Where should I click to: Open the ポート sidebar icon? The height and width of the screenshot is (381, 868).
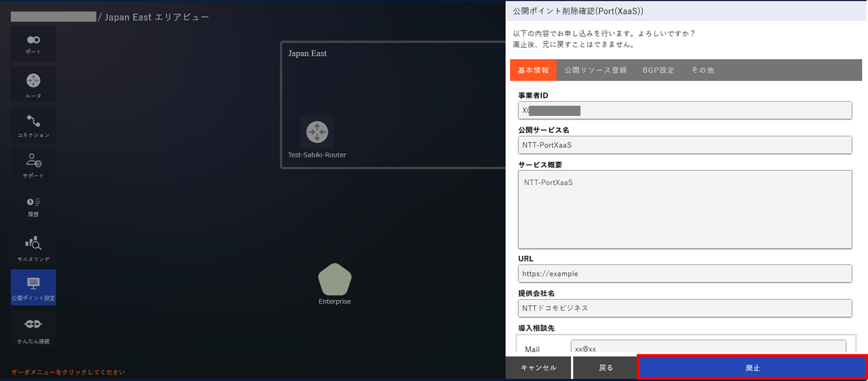pos(33,44)
